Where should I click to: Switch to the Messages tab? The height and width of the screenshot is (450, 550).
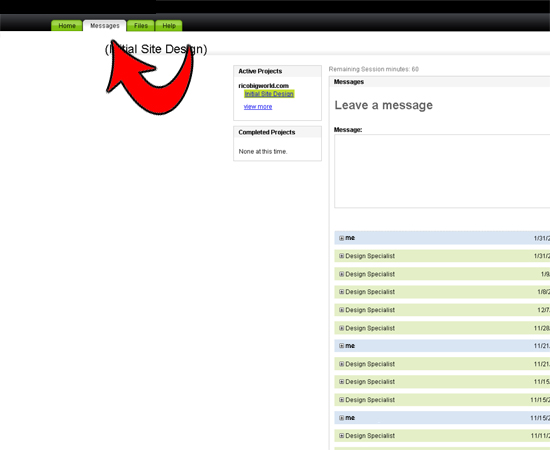click(x=105, y=26)
